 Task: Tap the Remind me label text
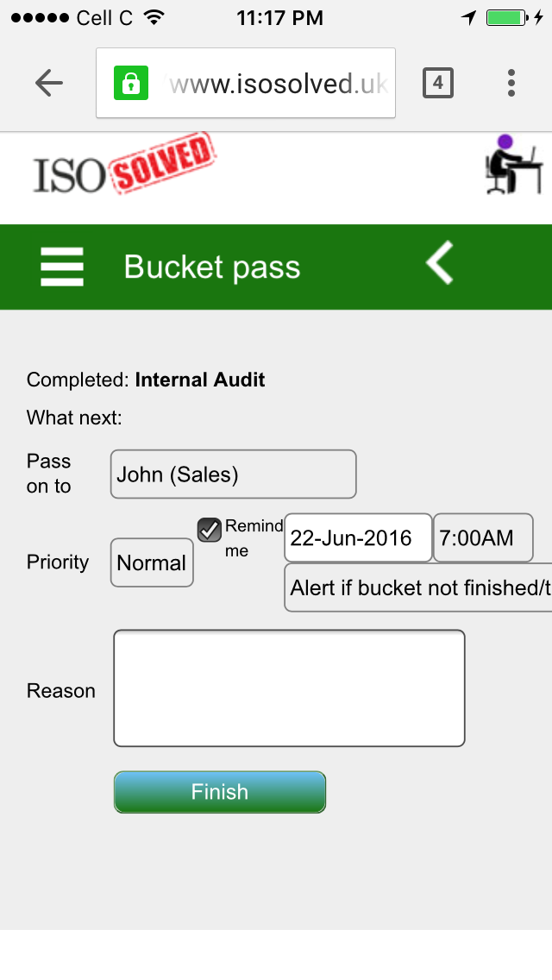[x=254, y=538]
